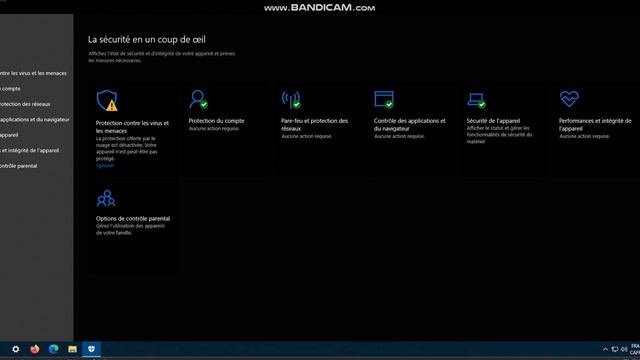Select sidebar 'contrôle parental' item
The width and height of the screenshot is (640, 360).
point(19,166)
